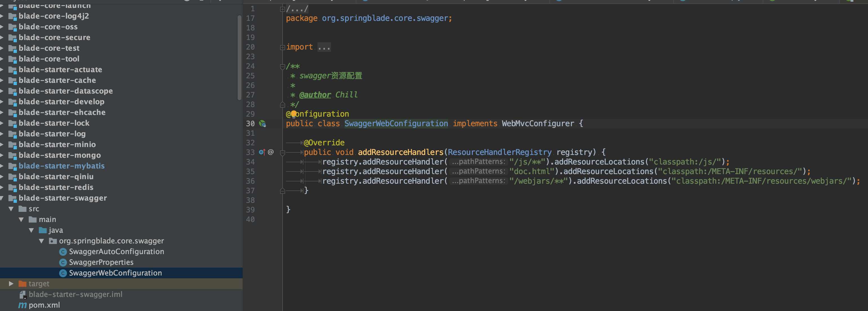Click the package declaration on line 17
The height and width of the screenshot is (311, 868).
point(369,18)
